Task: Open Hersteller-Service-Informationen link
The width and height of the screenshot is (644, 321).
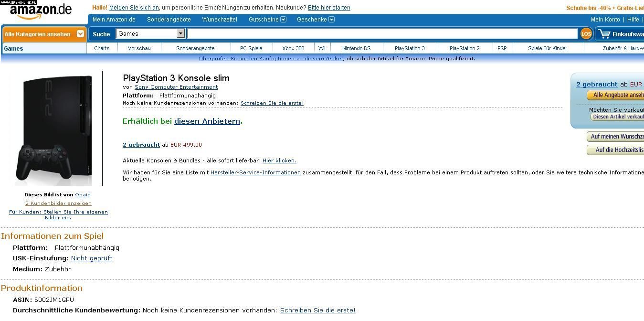Action: coord(255,172)
